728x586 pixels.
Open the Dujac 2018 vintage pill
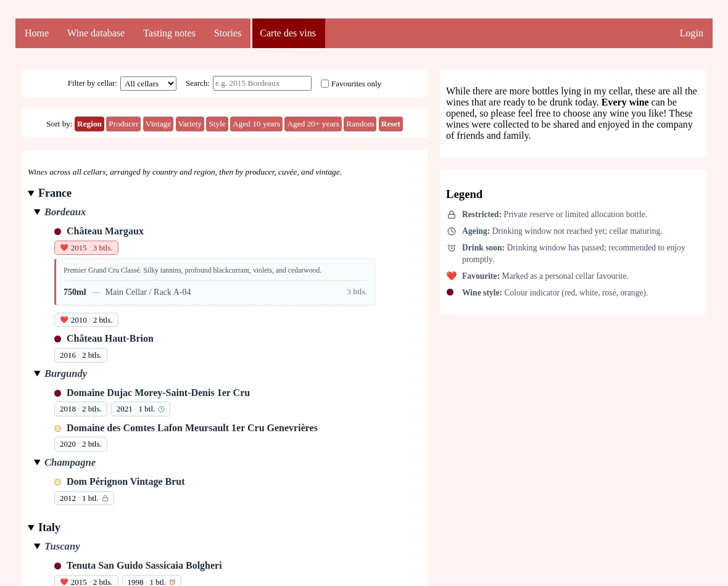[x=81, y=409]
